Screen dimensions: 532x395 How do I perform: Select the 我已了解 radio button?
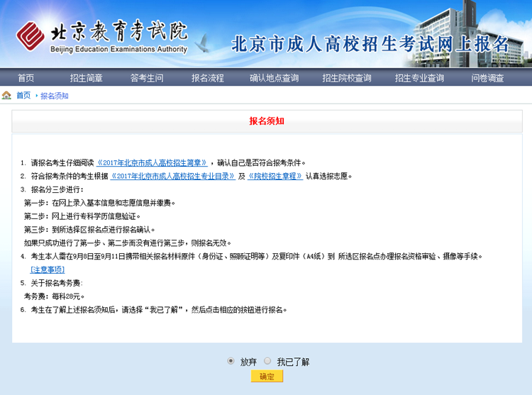click(267, 361)
